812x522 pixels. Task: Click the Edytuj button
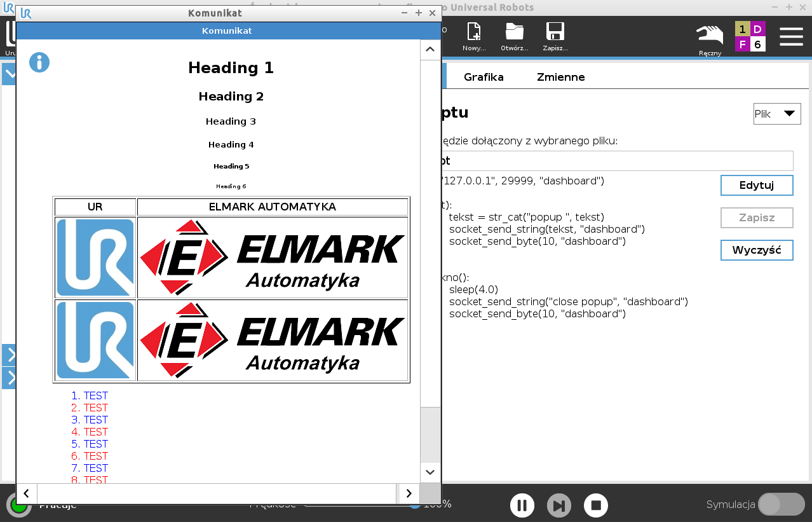point(757,185)
